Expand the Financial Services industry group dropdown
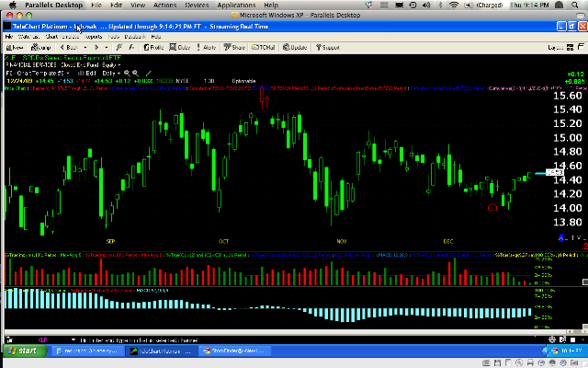The width and height of the screenshot is (588, 368). (119, 65)
